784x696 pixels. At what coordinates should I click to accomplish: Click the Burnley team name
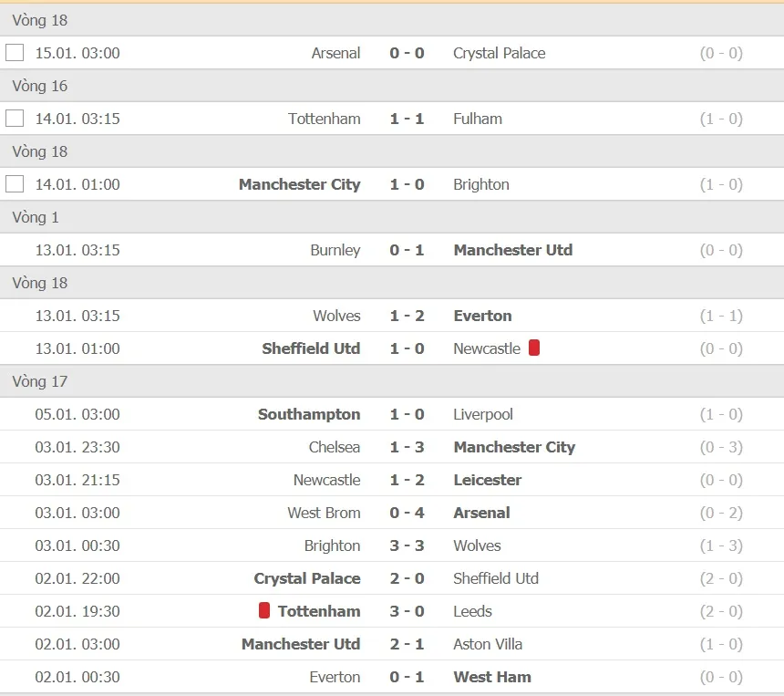click(335, 250)
